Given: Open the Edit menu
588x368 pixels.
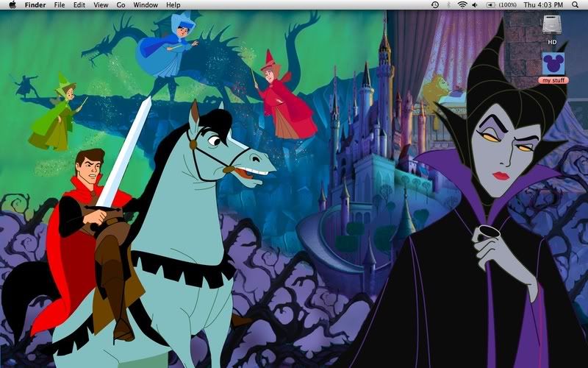Looking at the screenshot, I should tap(79, 4).
